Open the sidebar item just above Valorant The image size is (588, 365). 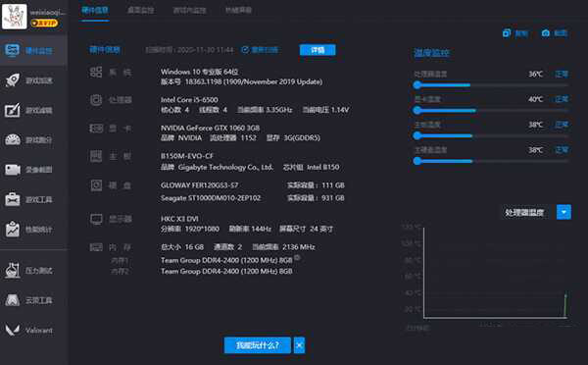tap(33, 300)
